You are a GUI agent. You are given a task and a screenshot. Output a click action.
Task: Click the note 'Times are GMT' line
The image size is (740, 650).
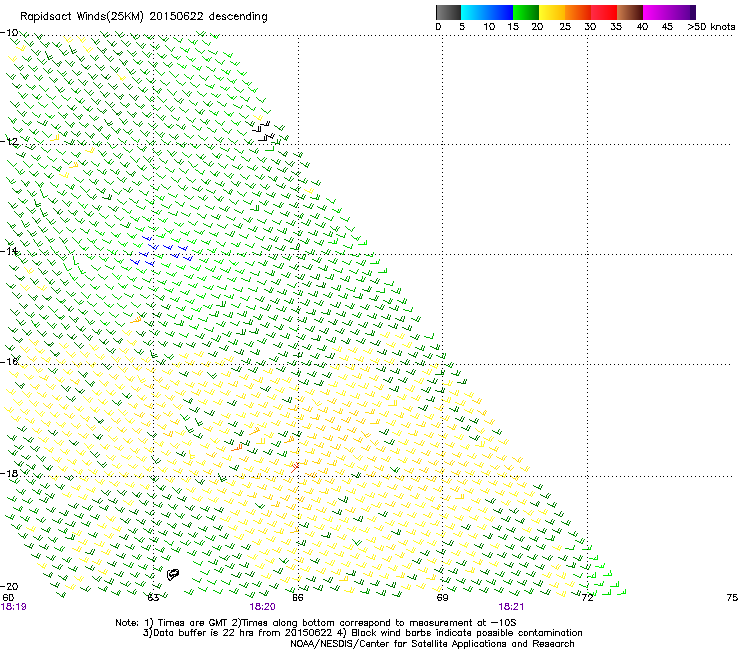[316, 623]
